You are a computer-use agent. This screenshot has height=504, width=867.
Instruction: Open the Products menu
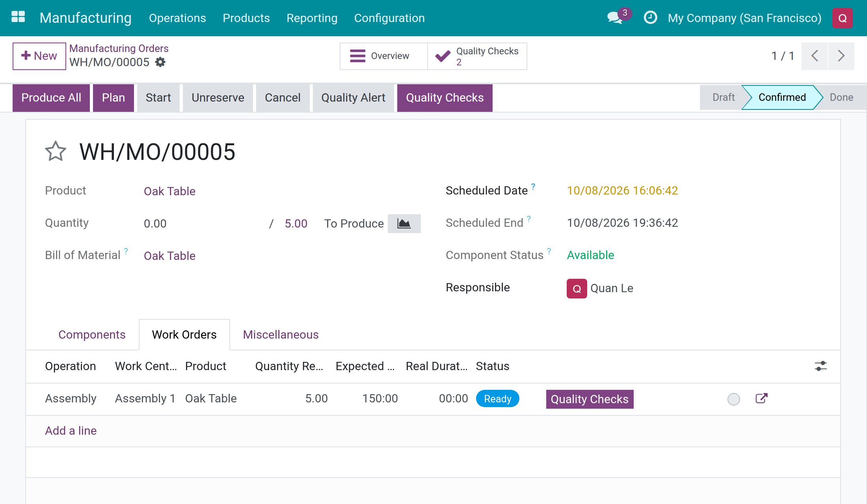(246, 18)
